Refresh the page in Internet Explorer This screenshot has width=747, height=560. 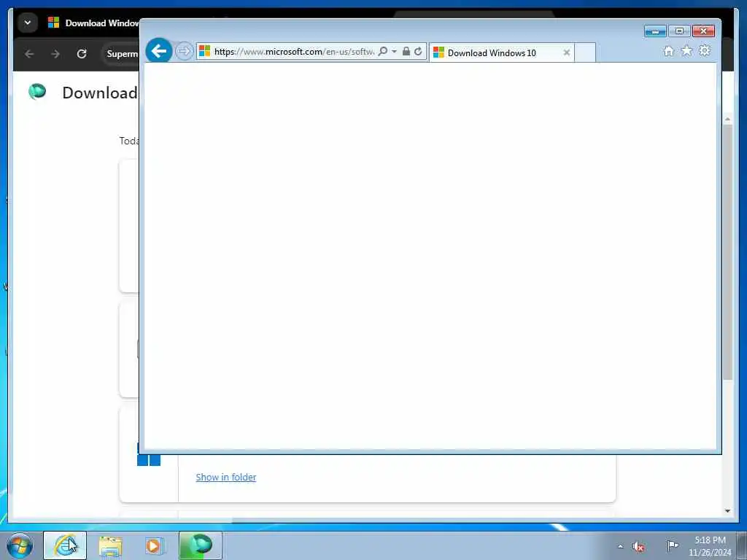click(x=418, y=52)
